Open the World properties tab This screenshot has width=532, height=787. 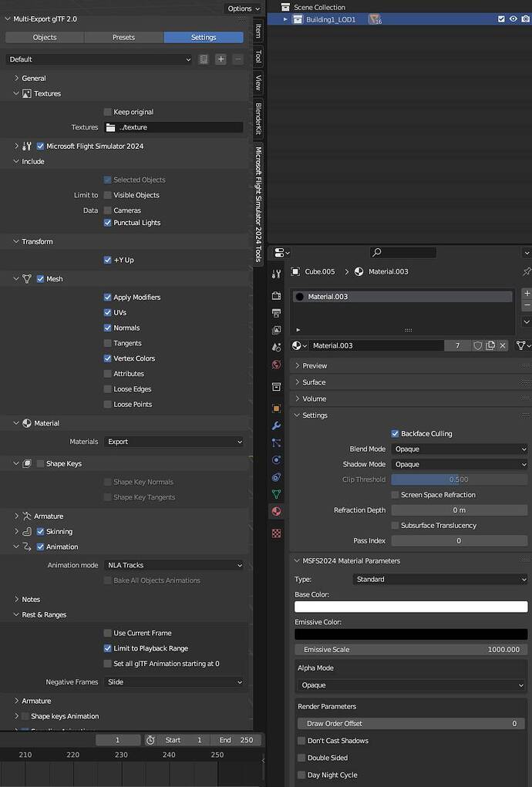point(276,365)
